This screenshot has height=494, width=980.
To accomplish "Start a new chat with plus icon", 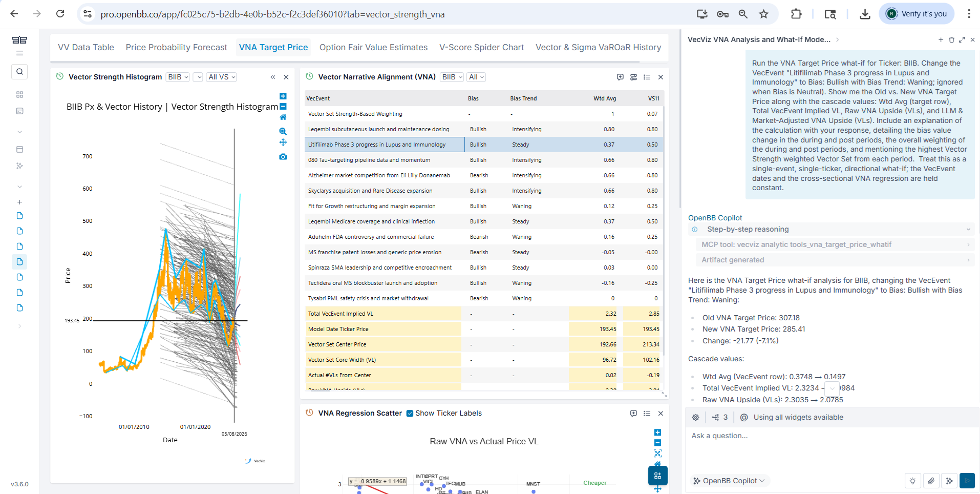I will pyautogui.click(x=941, y=39).
